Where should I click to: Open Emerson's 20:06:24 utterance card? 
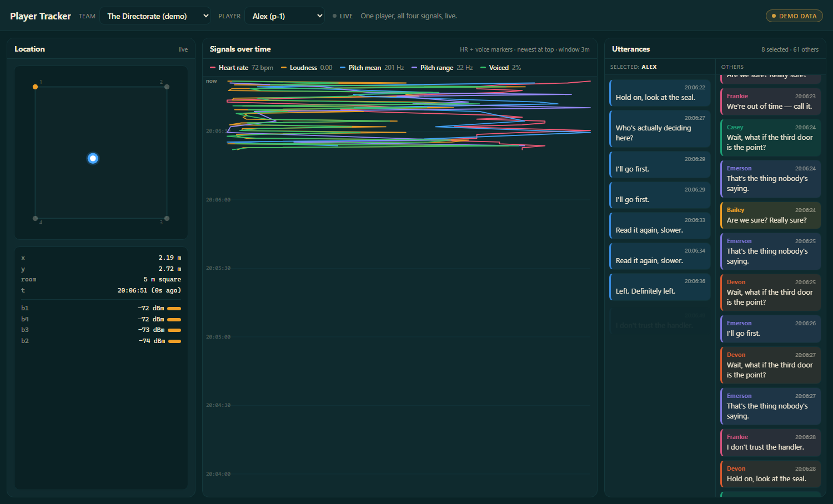click(x=770, y=179)
